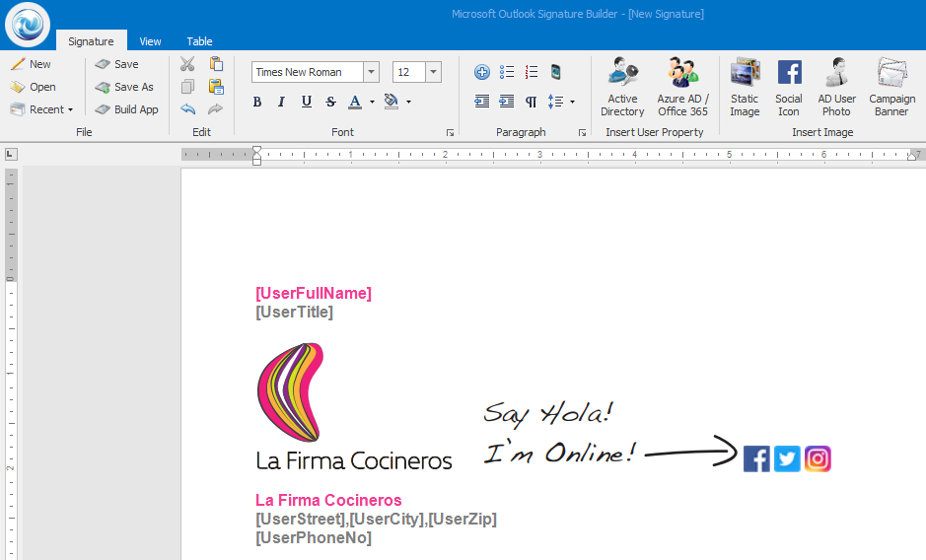Click the Instagram icon in signature

pos(818,459)
